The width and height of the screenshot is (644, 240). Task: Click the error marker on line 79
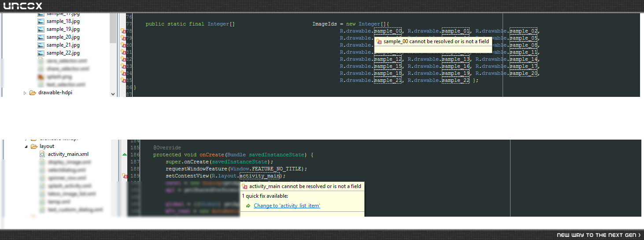click(x=124, y=38)
